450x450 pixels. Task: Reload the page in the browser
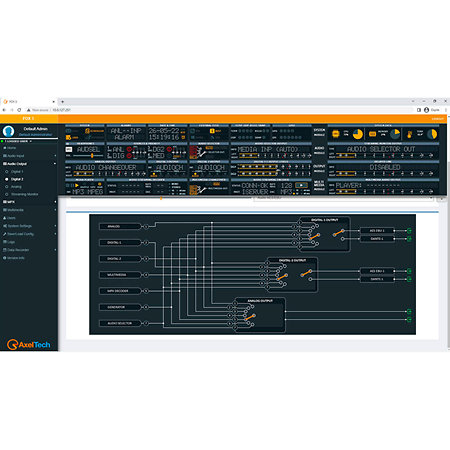tap(19, 110)
